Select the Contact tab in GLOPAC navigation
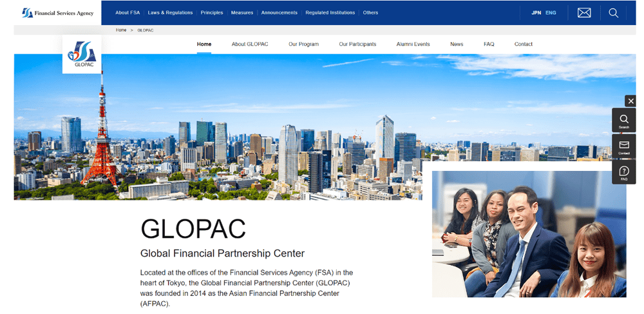The image size is (644, 314). coord(523,44)
